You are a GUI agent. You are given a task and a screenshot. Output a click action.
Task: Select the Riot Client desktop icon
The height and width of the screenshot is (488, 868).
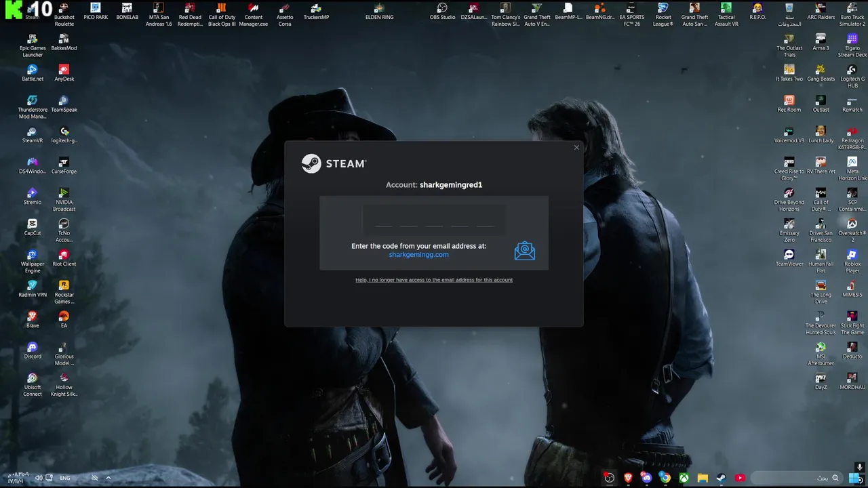coord(64,258)
